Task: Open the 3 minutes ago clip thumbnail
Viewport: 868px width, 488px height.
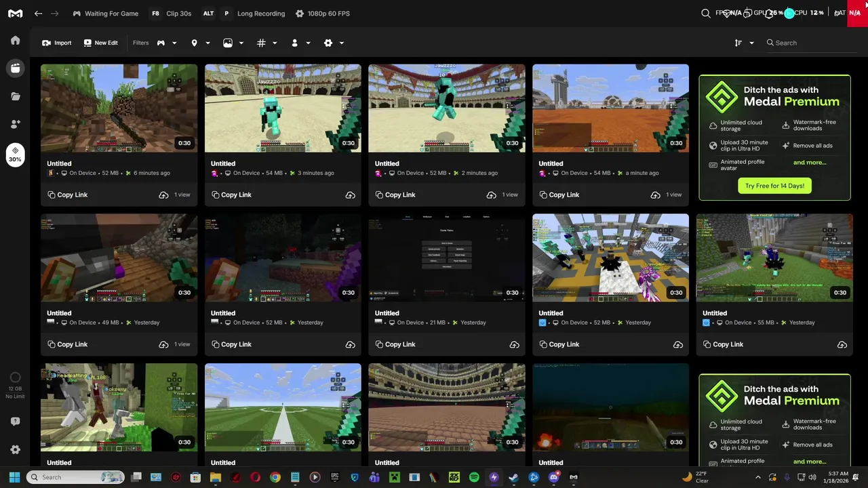Action: point(283,108)
